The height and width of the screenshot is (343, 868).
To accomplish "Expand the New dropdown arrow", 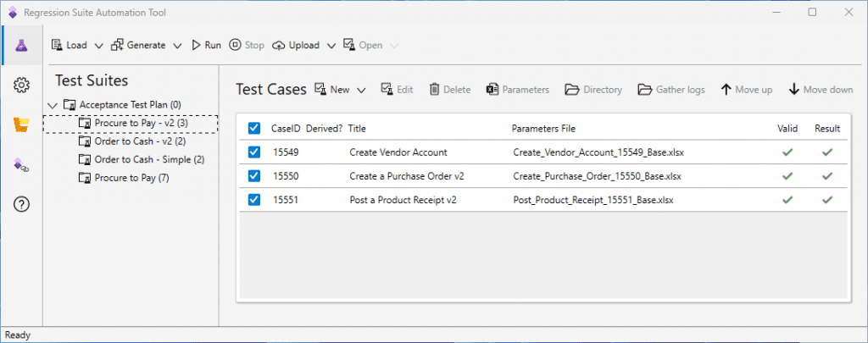I will pyautogui.click(x=361, y=90).
